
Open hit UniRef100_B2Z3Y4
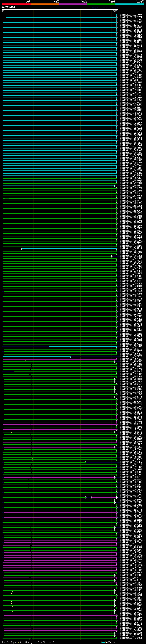click(131, 17)
